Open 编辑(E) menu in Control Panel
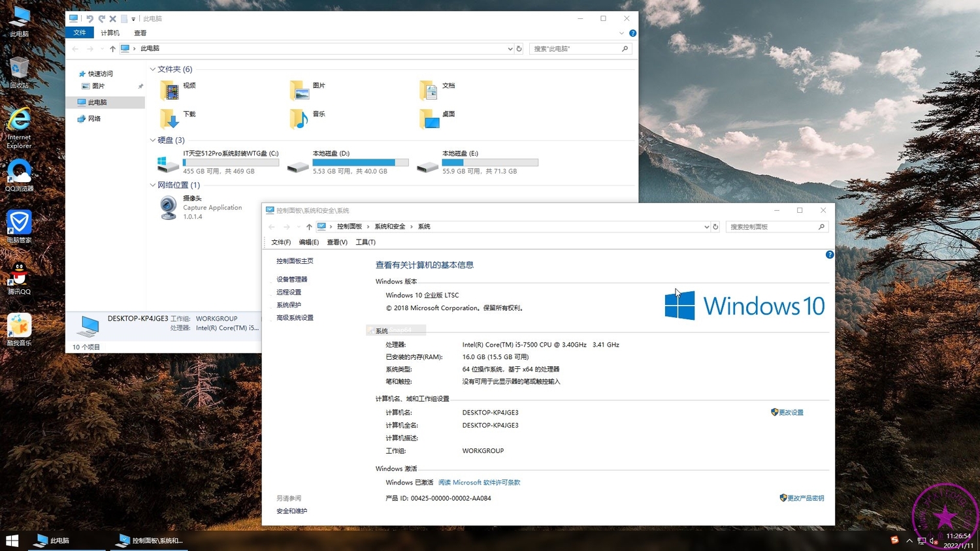The height and width of the screenshot is (551, 980). coord(309,242)
